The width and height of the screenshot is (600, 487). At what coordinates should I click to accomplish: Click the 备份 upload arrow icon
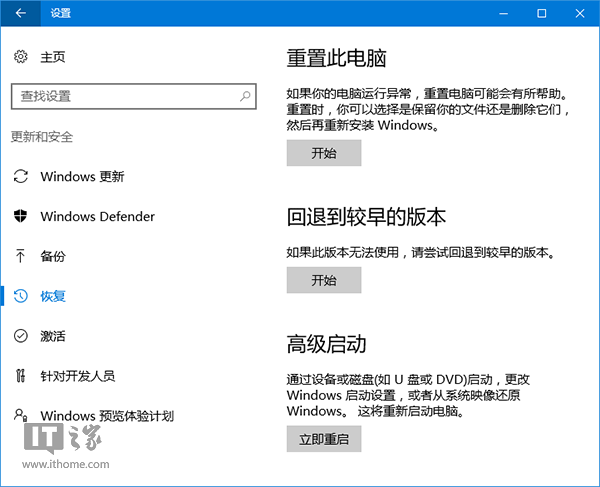coord(20,256)
